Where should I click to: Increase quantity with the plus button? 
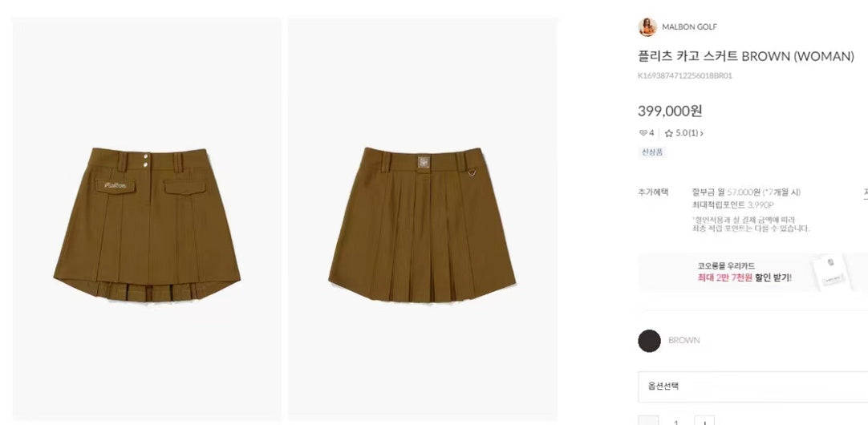coord(704,420)
